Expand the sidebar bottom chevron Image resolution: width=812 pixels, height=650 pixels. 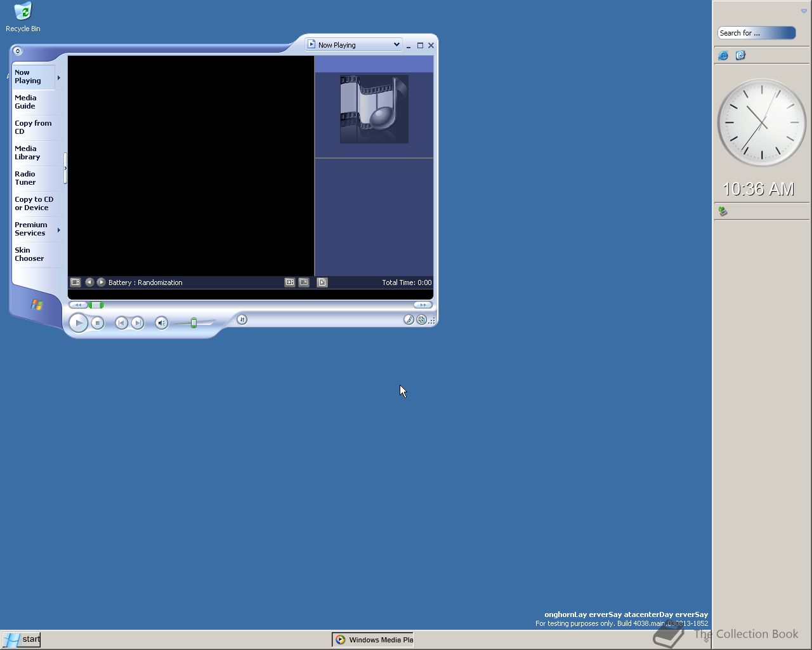706,640
